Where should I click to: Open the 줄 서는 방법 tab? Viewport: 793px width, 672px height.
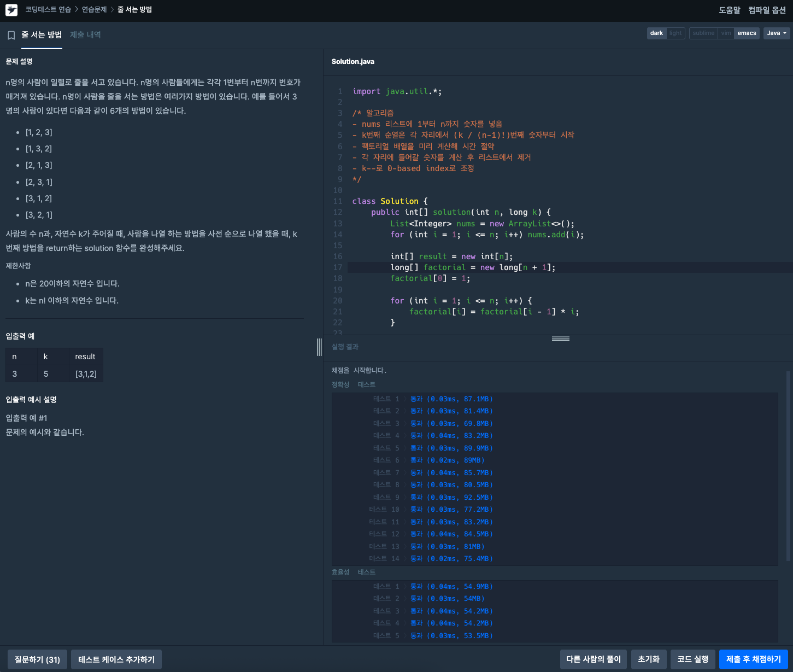pyautogui.click(x=42, y=35)
